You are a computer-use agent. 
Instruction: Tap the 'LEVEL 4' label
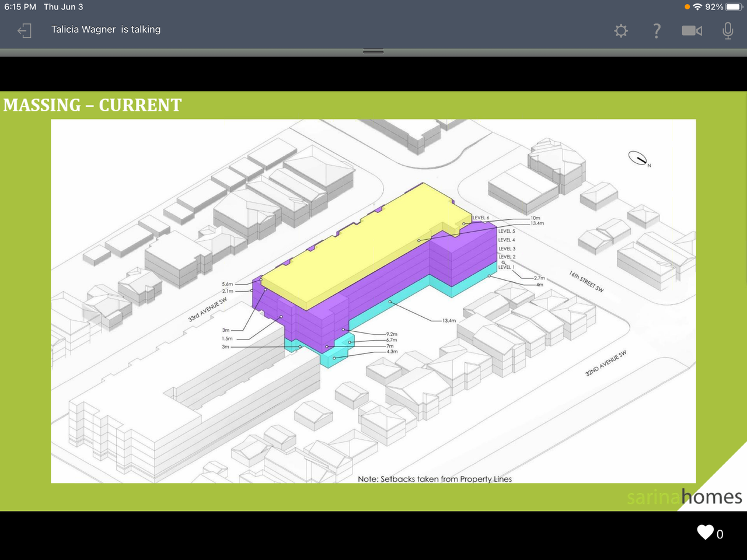(x=507, y=240)
